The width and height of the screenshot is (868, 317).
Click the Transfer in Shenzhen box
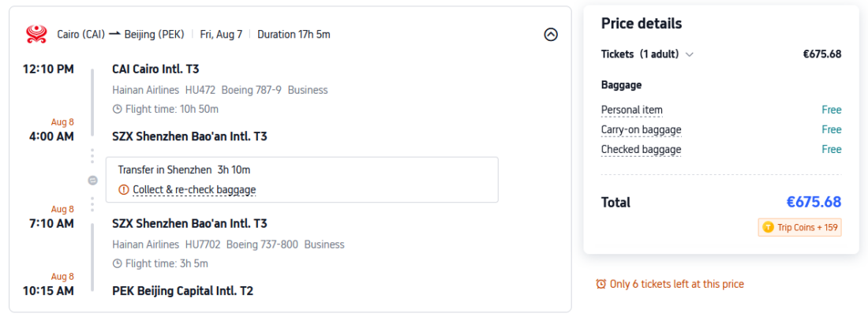coord(301,170)
